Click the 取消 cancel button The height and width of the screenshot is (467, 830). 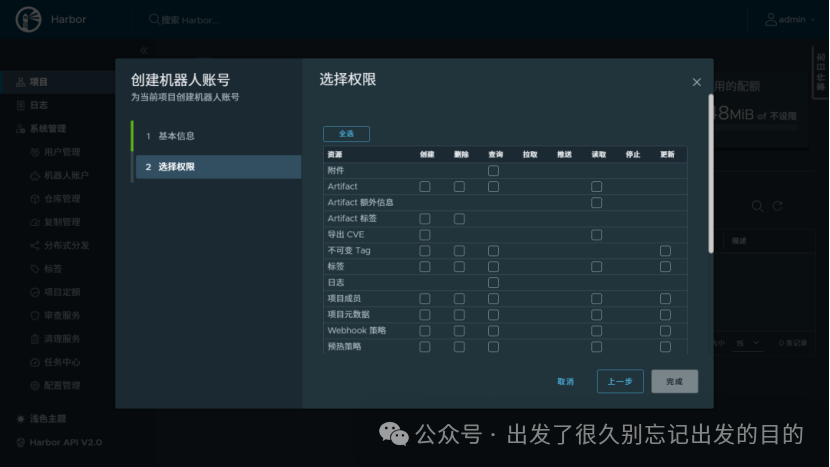tap(565, 381)
